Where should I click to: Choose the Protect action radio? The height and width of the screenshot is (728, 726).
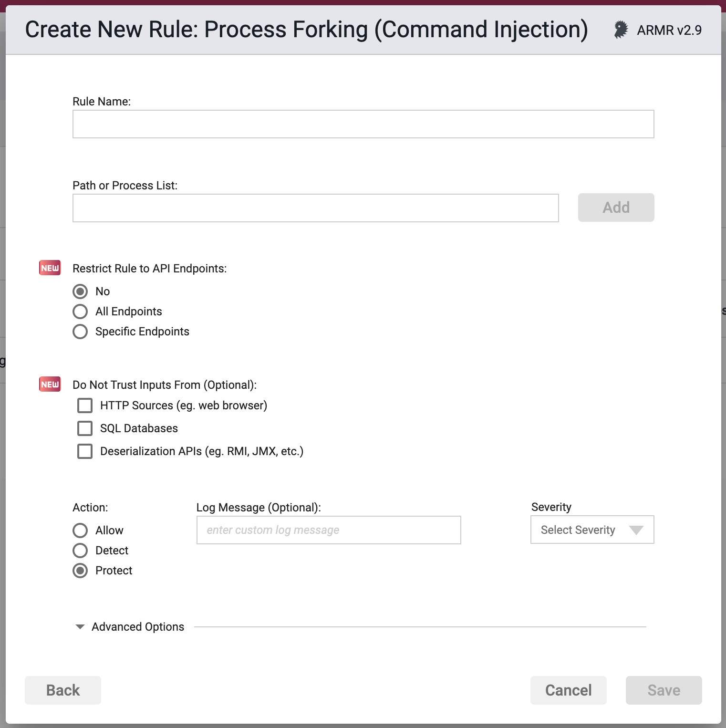pos(80,571)
